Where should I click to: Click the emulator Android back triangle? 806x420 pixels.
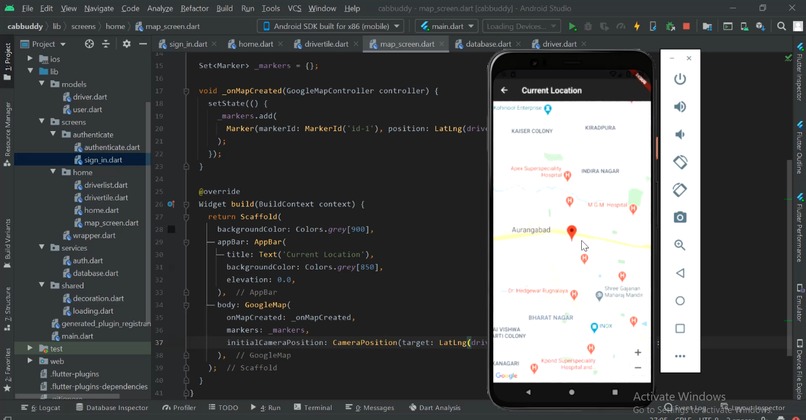(680, 273)
